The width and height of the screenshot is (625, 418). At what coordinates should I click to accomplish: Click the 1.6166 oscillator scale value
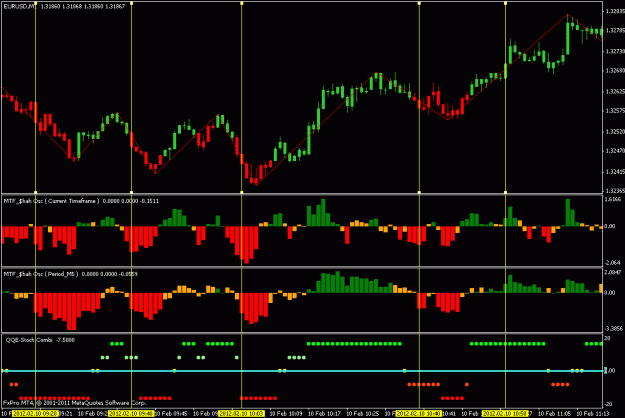613,199
